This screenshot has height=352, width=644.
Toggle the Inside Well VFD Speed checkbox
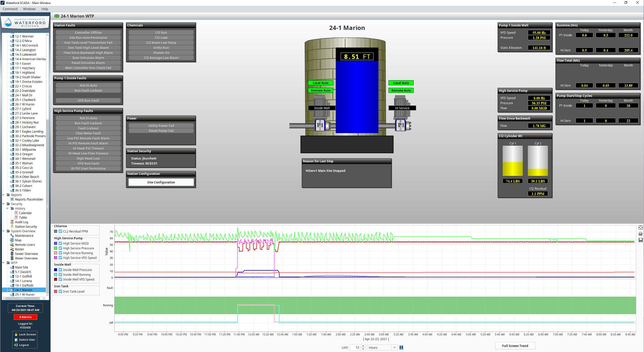(60, 279)
